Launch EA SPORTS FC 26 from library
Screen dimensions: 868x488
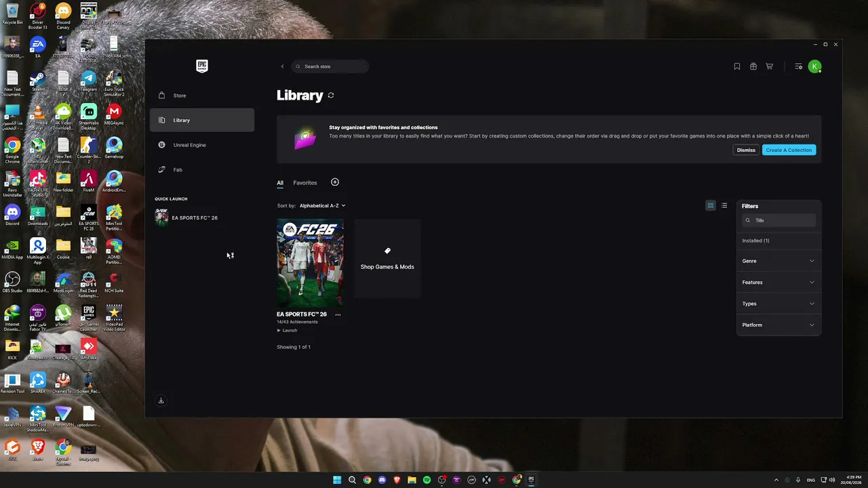[x=288, y=331]
